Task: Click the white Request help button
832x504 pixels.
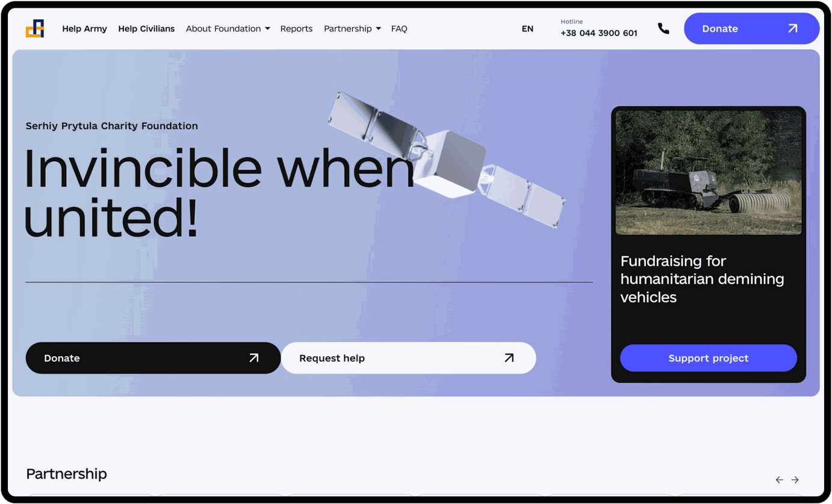Action: coord(408,358)
